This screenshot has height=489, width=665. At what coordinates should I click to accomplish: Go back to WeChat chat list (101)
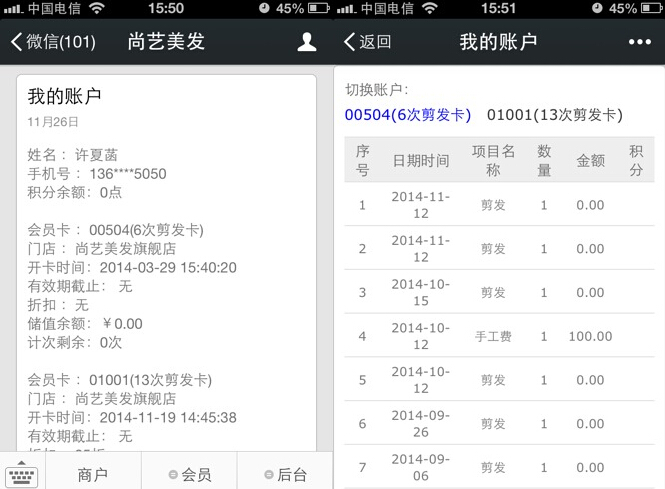pyautogui.click(x=53, y=42)
